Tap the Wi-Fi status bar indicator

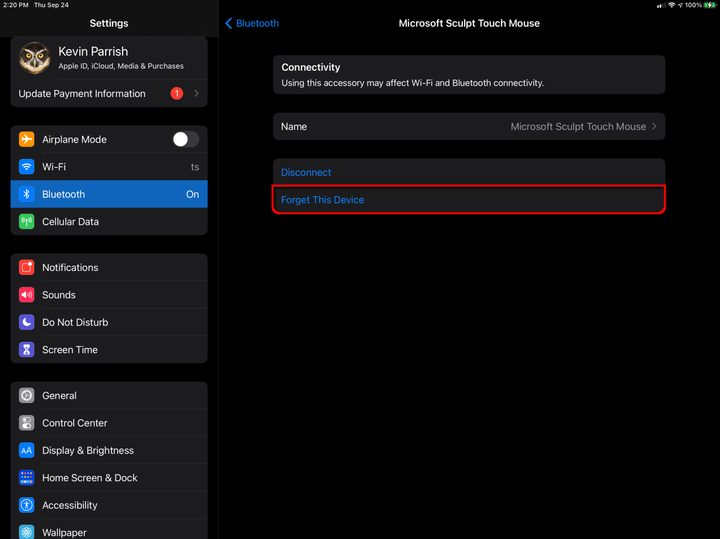(x=671, y=5)
